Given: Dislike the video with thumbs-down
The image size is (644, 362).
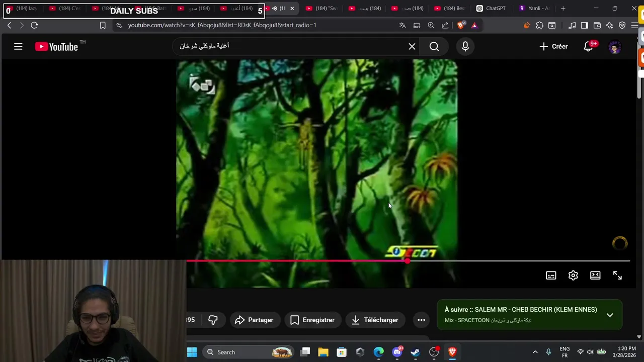Looking at the screenshot, I should tap(213, 320).
